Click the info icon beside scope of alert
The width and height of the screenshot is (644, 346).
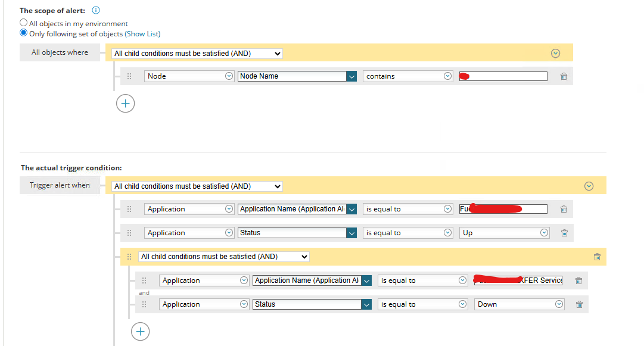tap(96, 10)
